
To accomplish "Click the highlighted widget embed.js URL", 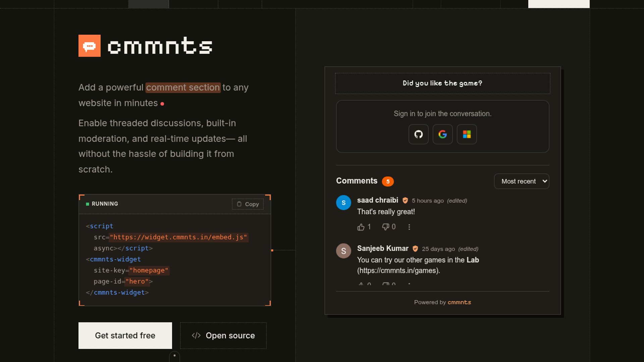I will click(x=179, y=237).
